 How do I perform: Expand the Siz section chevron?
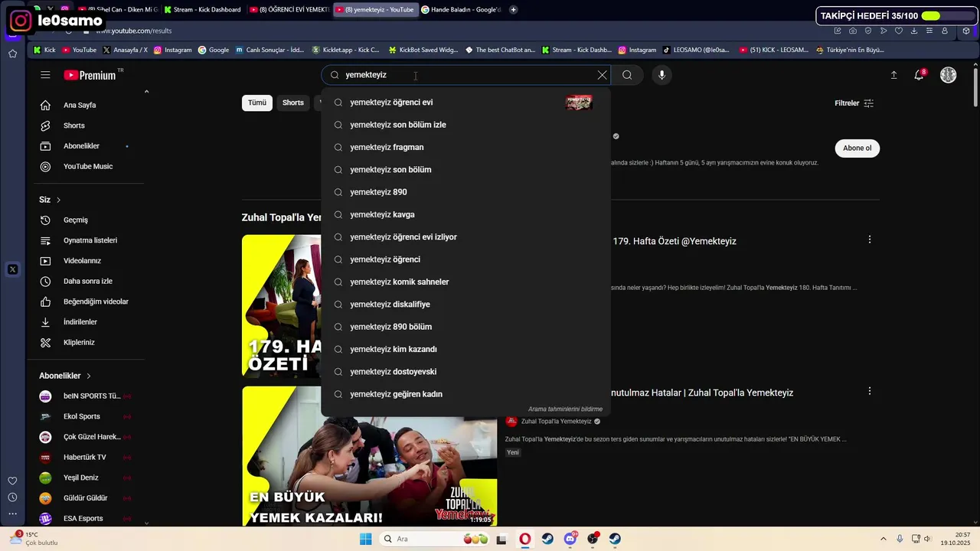[x=58, y=200]
